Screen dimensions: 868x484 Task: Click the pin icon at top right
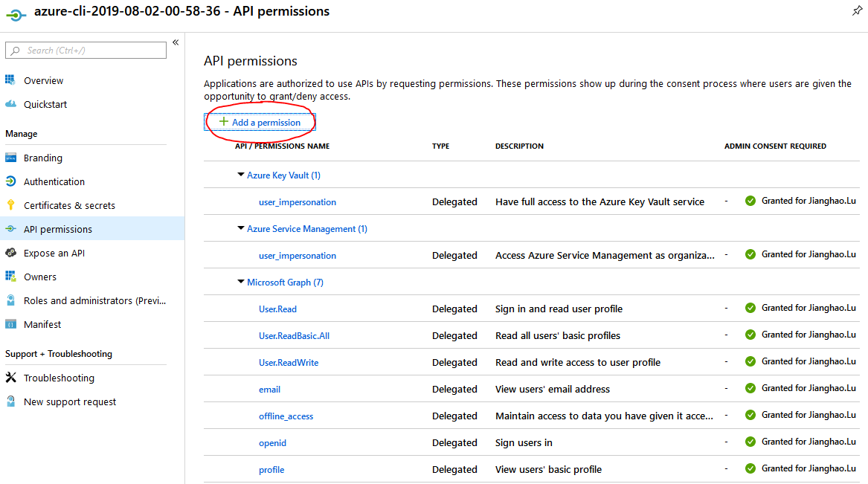pos(857,10)
